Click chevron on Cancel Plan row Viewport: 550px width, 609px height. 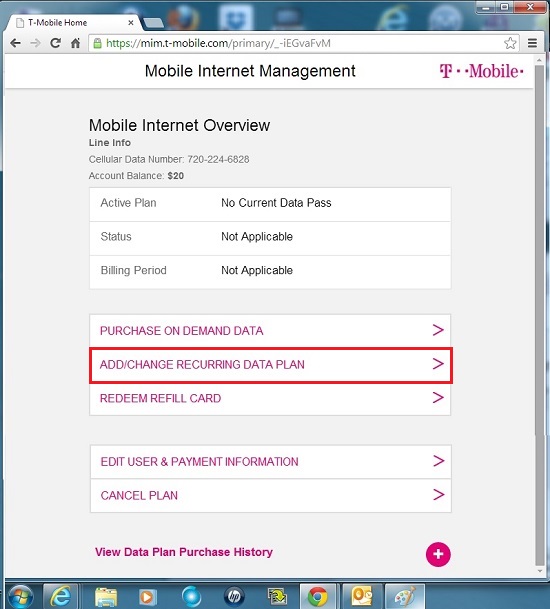(439, 495)
